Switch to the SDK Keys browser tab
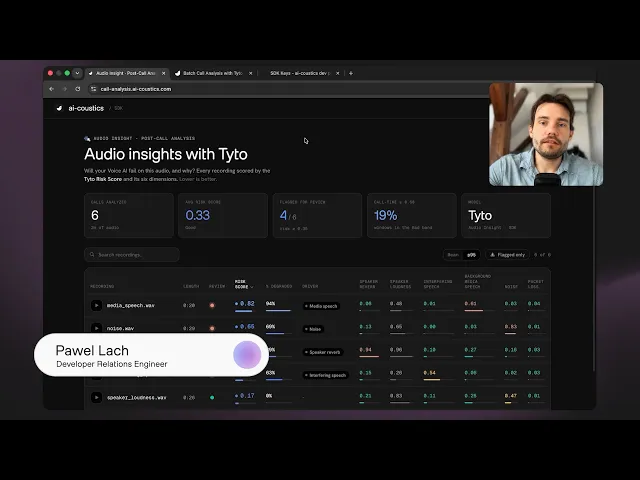 click(x=301, y=73)
